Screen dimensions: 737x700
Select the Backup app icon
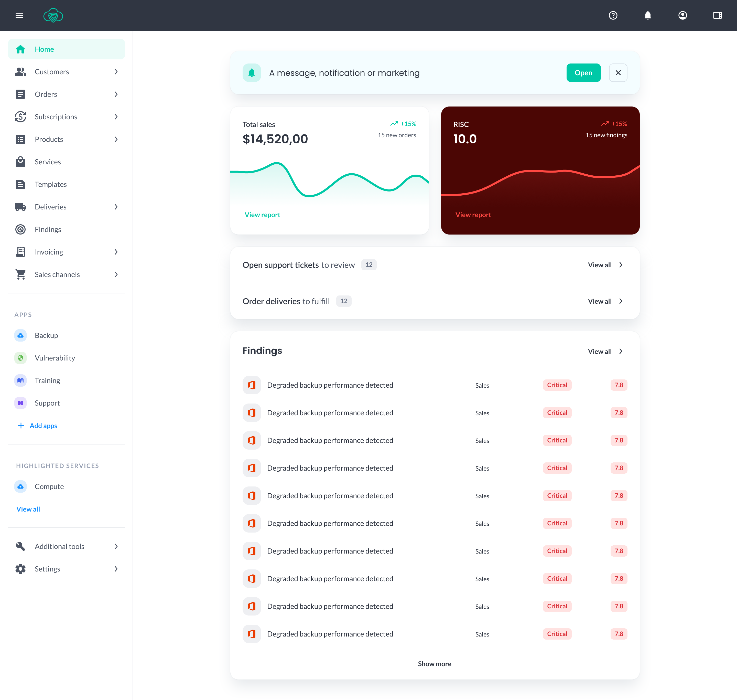coord(20,335)
